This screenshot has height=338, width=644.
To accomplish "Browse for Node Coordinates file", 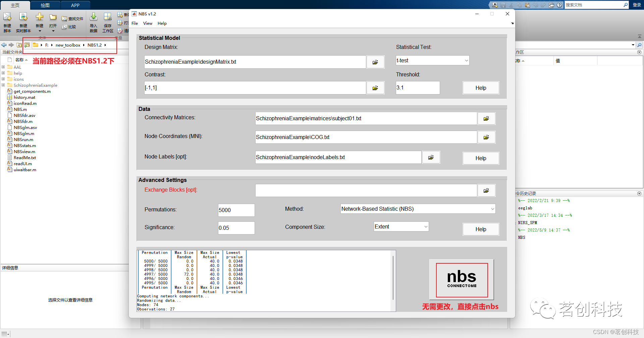I will click(486, 137).
